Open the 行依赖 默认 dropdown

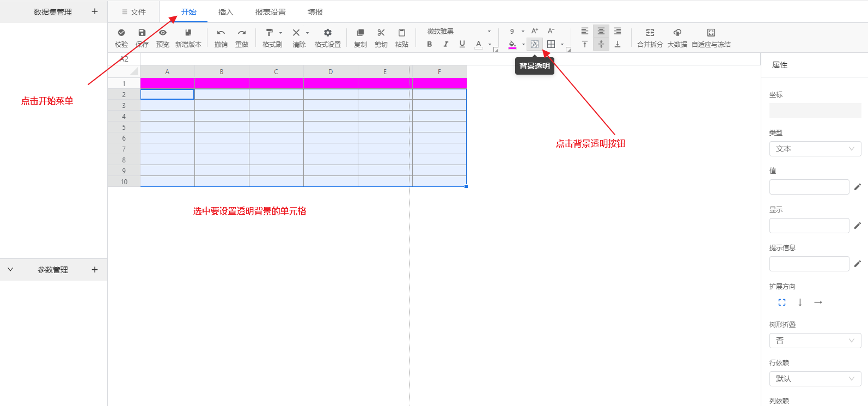(815, 379)
